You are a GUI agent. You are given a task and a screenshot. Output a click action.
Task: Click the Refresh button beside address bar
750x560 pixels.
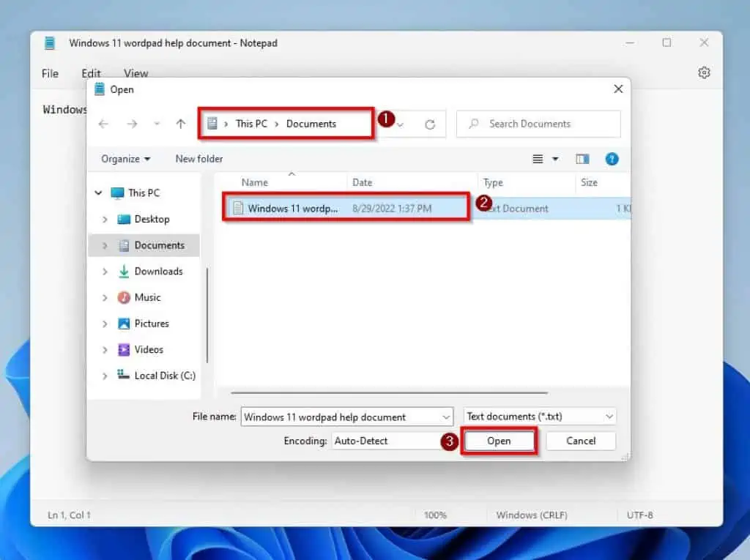429,125
